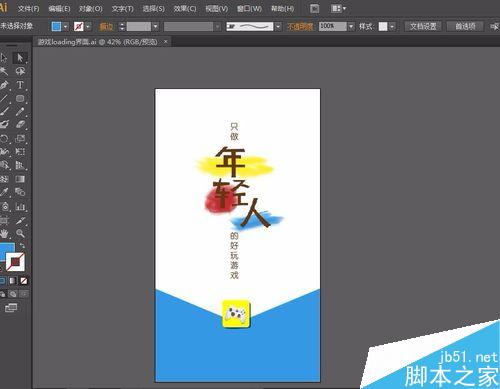The image size is (500, 389).
Task: Select the Rounded Rectangle shape tool
Action: coord(20,98)
